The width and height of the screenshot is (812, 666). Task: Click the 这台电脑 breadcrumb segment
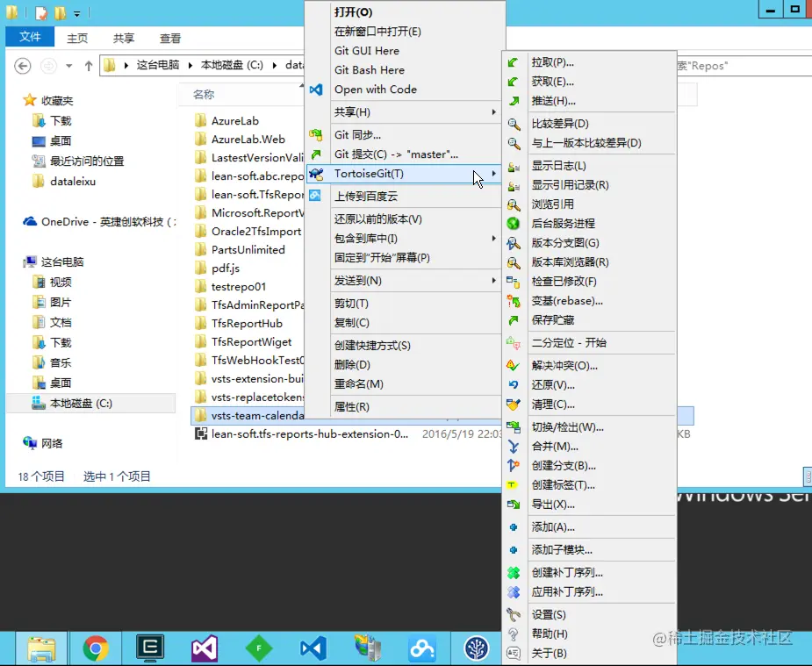[x=158, y=65]
